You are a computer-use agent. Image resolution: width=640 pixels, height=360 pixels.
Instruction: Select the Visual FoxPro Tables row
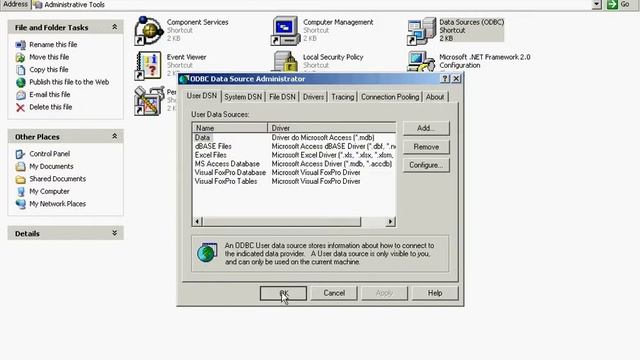click(294, 182)
